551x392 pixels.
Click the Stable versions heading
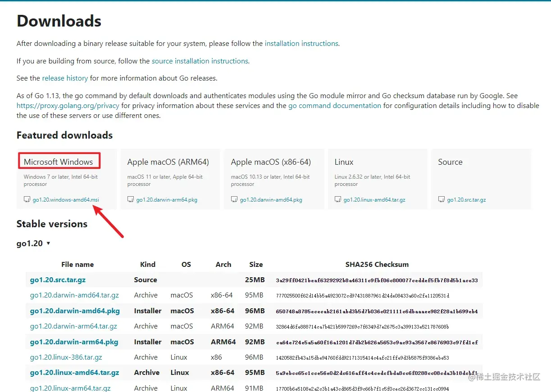click(52, 224)
